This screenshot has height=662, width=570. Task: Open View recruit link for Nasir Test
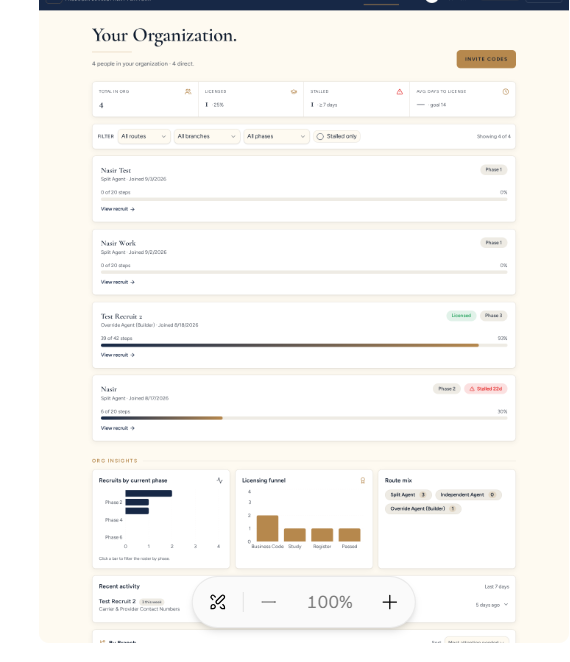click(117, 209)
